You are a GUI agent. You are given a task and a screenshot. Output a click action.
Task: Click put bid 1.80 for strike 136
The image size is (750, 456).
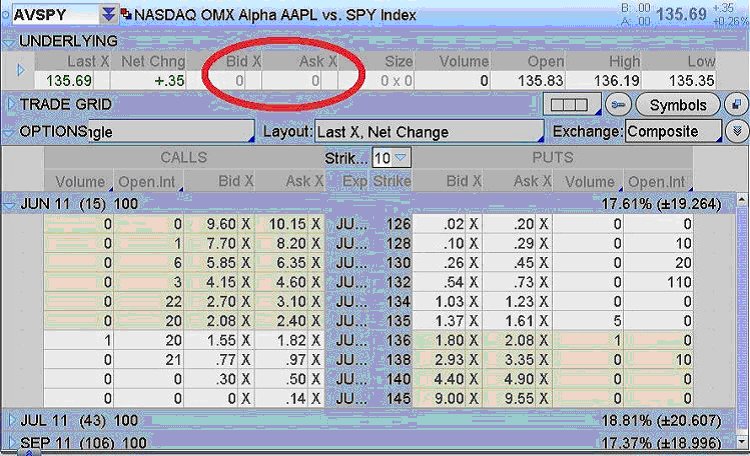449,340
